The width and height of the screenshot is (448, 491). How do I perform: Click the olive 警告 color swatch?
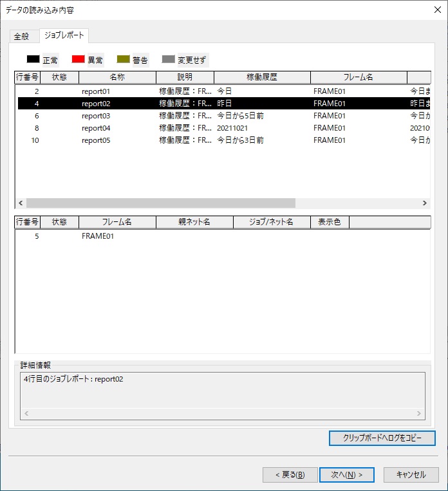(x=123, y=59)
